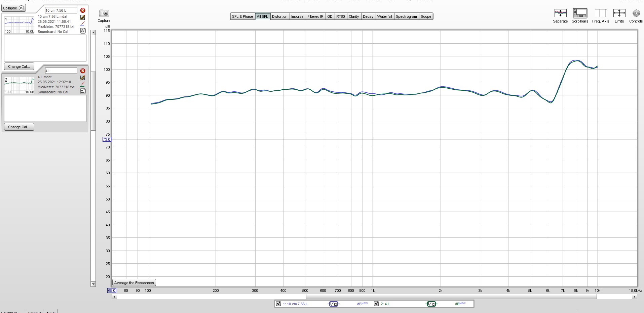
Task: Click the notes area of measurement 1
Action: (x=45, y=48)
